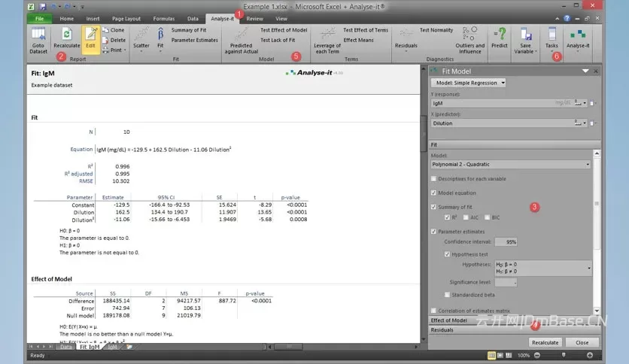Click Leverage of each Term icon
The image size is (629, 364).
[x=327, y=41]
